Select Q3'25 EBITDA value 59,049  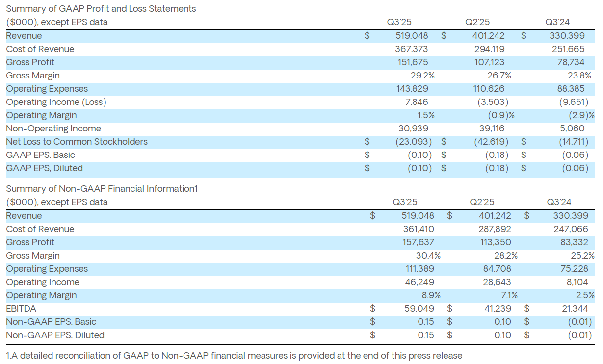click(418, 309)
